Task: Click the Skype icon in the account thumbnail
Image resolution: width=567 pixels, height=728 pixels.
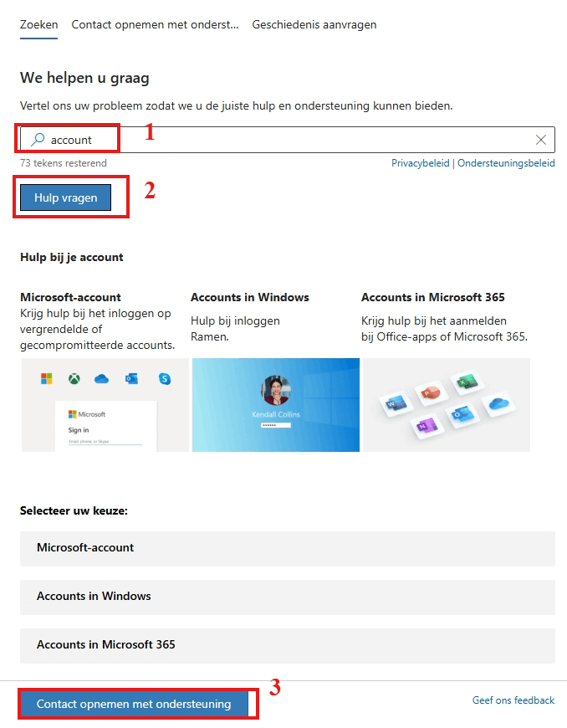Action: click(x=164, y=379)
